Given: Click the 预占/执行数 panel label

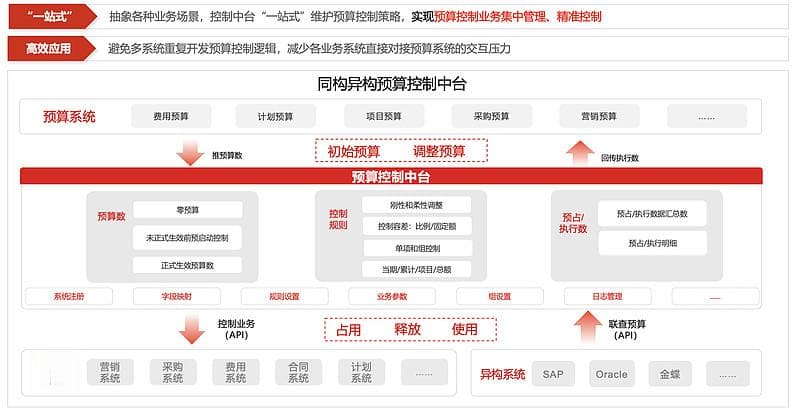Looking at the screenshot, I should (x=573, y=223).
